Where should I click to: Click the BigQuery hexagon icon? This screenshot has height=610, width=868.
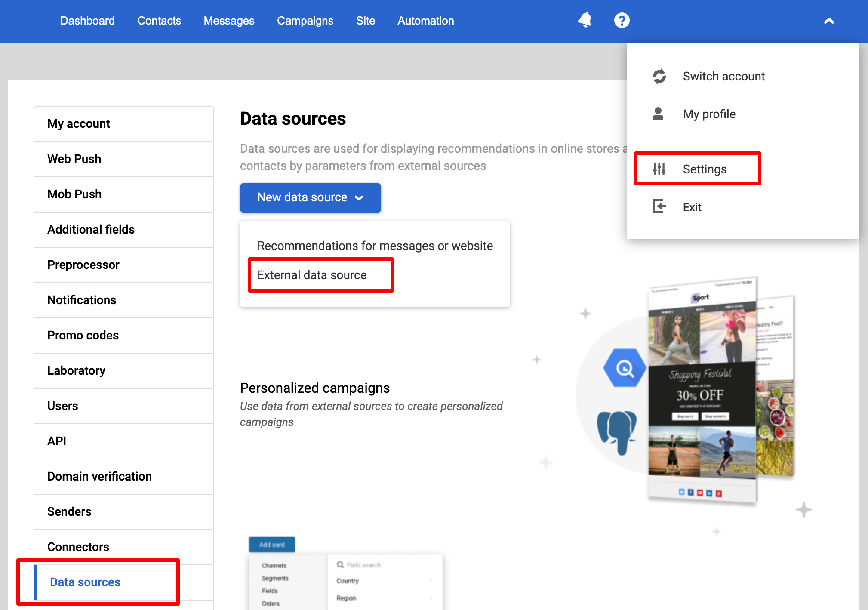point(625,368)
